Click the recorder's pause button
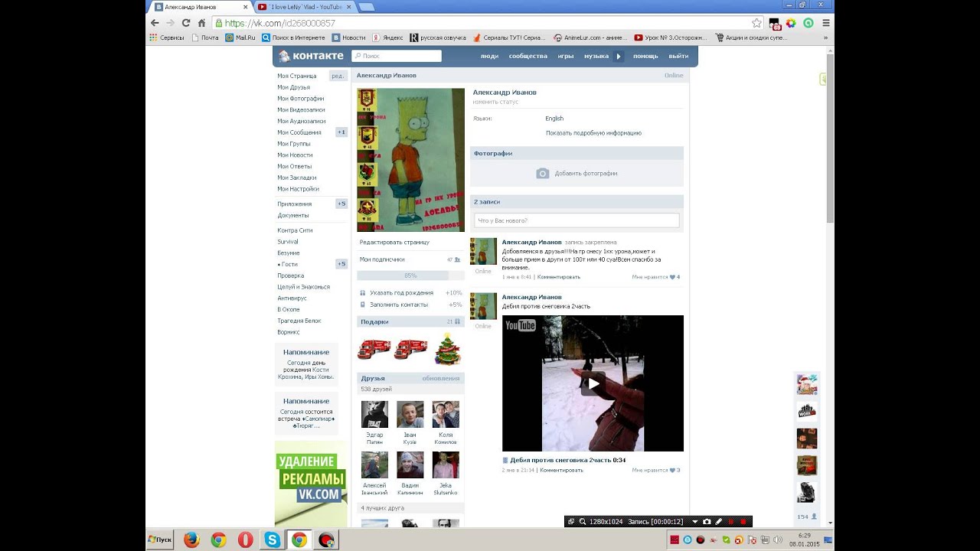This screenshot has height=551, width=980. [731, 521]
